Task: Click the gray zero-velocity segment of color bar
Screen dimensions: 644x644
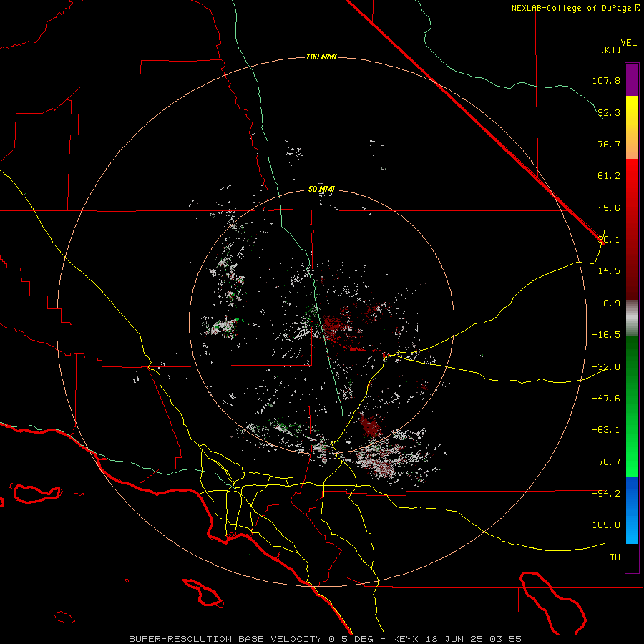Action: pyautogui.click(x=632, y=318)
